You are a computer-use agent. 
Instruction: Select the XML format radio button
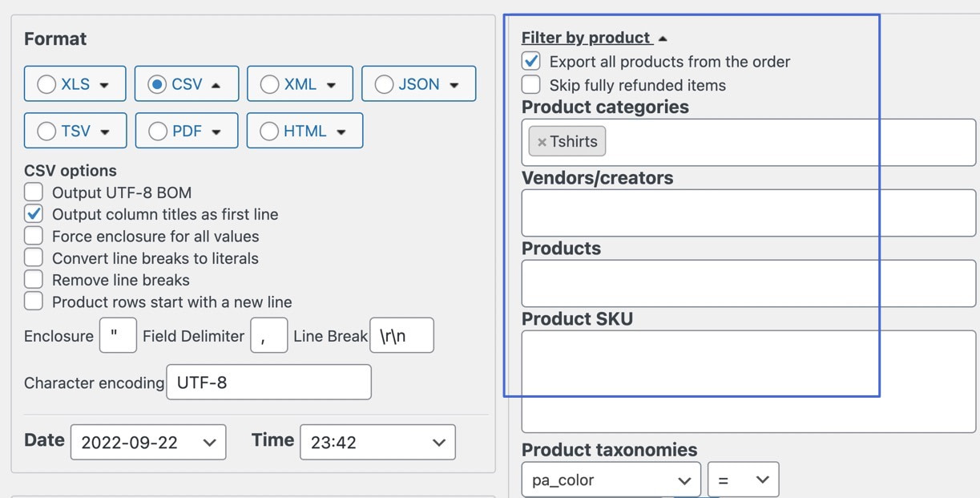tap(269, 84)
